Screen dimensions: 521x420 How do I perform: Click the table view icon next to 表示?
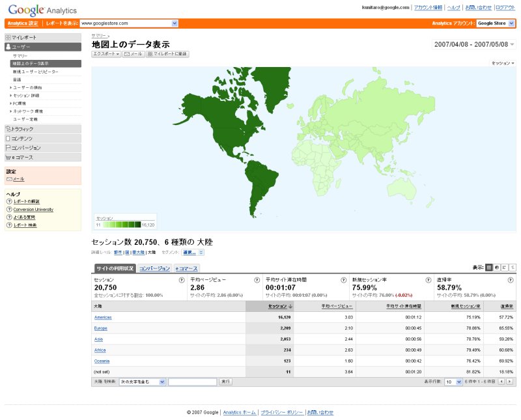[489, 268]
